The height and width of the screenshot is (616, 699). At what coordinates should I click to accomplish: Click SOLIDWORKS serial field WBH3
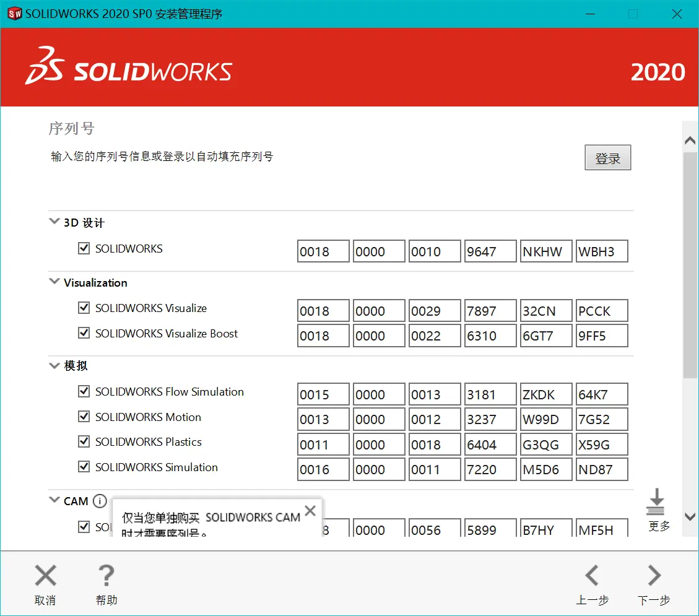(x=602, y=251)
